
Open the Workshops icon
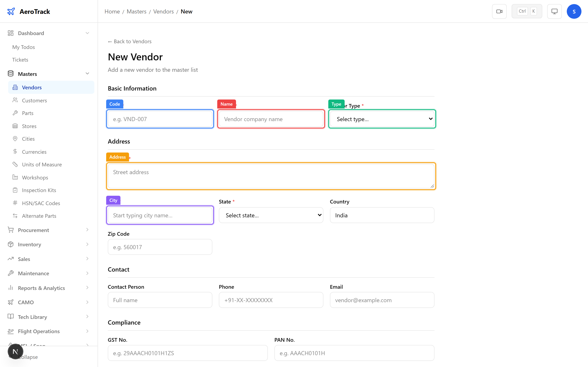tap(15, 177)
